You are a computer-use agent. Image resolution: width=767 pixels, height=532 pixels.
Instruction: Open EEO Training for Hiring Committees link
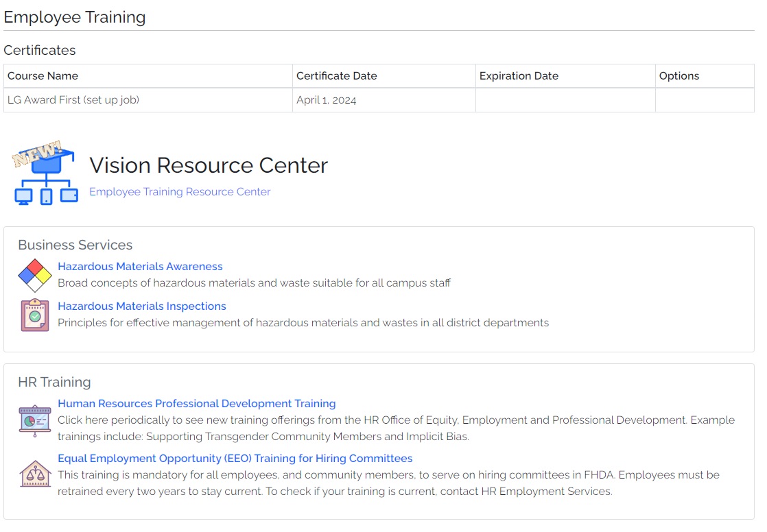[235, 459]
